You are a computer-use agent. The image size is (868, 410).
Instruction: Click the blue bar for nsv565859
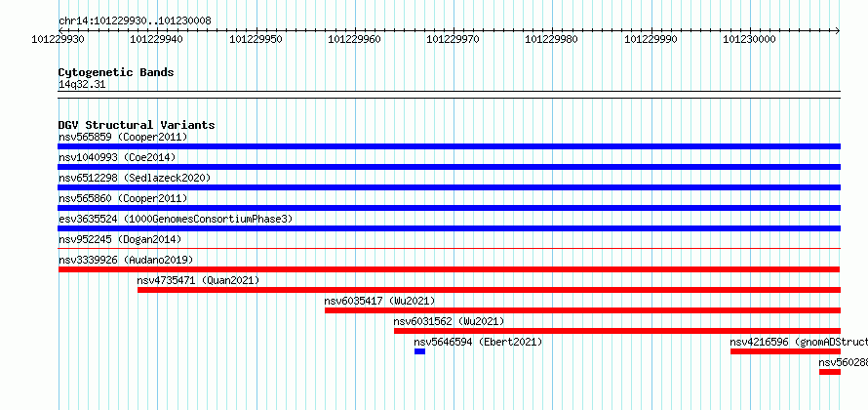click(449, 146)
